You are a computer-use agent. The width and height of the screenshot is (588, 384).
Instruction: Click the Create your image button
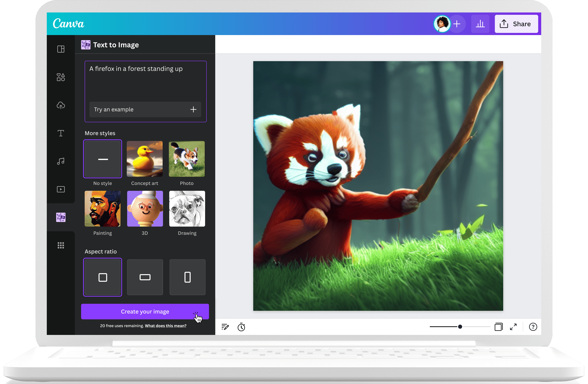(x=145, y=312)
